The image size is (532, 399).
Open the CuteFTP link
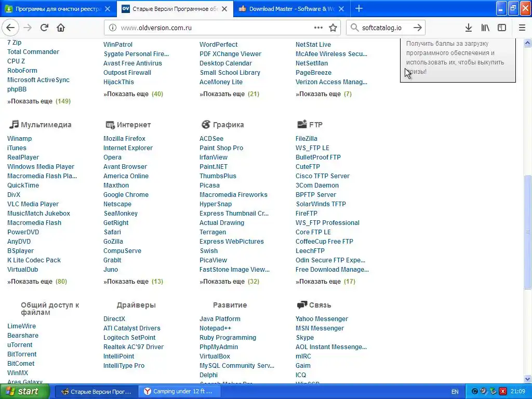coord(308,167)
